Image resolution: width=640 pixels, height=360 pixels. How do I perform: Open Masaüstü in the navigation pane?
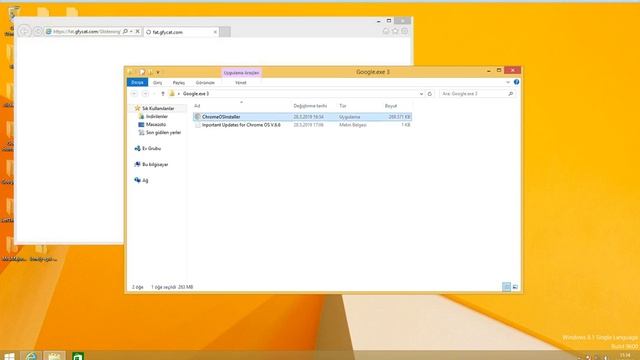click(156, 124)
